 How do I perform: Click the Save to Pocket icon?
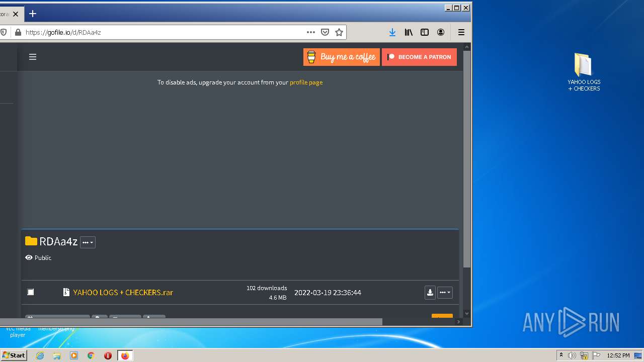click(325, 32)
